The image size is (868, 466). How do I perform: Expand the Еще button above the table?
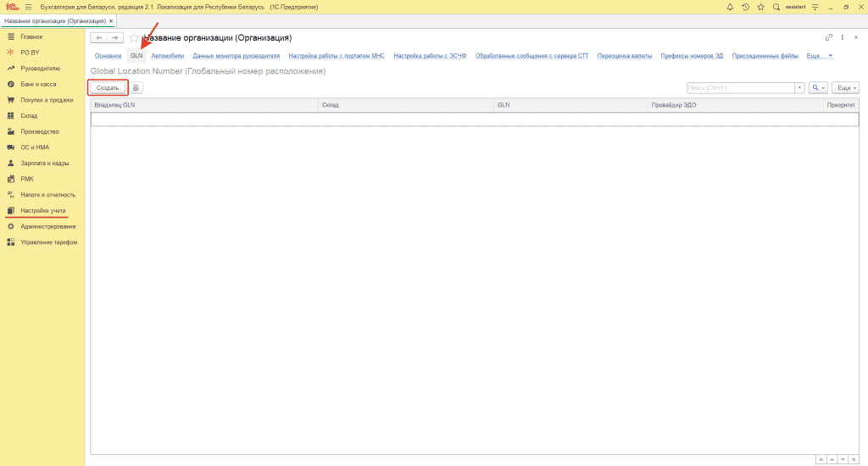(845, 87)
